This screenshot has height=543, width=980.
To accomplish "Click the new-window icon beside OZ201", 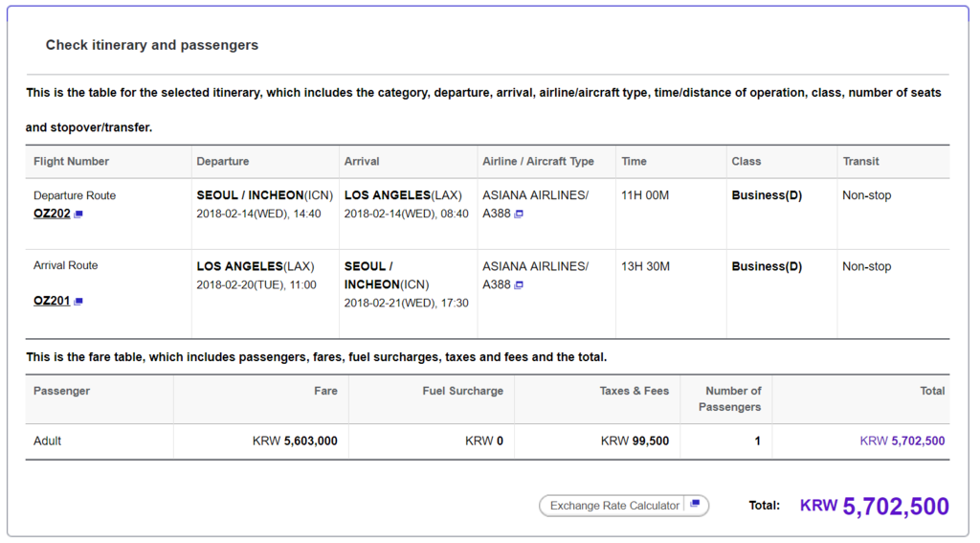I will 78,302.
